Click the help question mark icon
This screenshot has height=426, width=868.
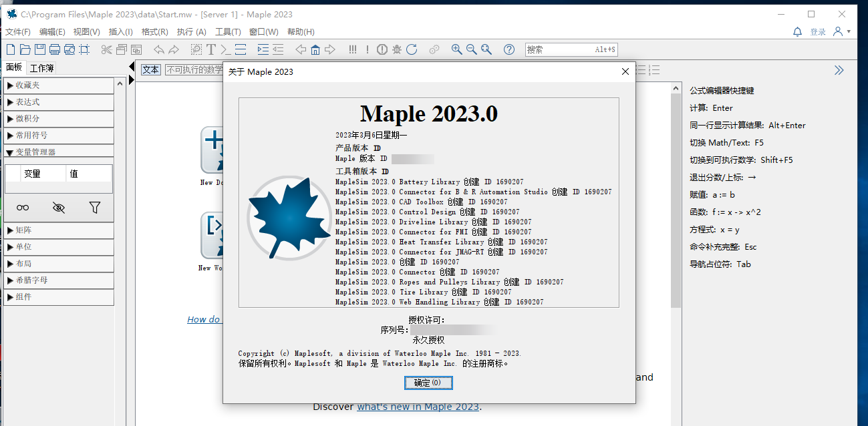(x=509, y=49)
